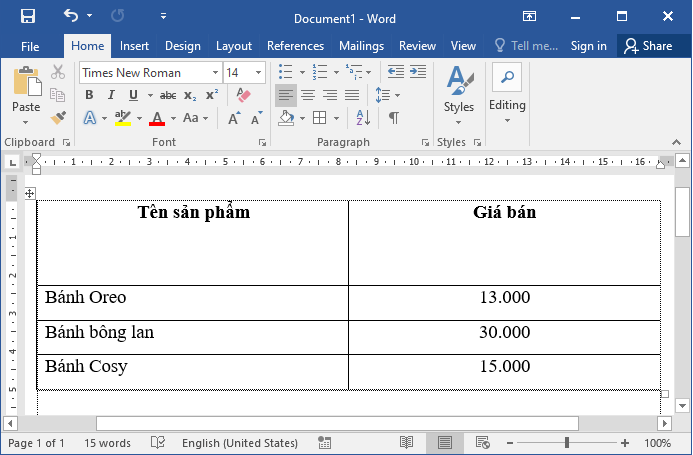The image size is (693, 455).
Task: Click the Format Painter brush icon
Action: [x=58, y=118]
